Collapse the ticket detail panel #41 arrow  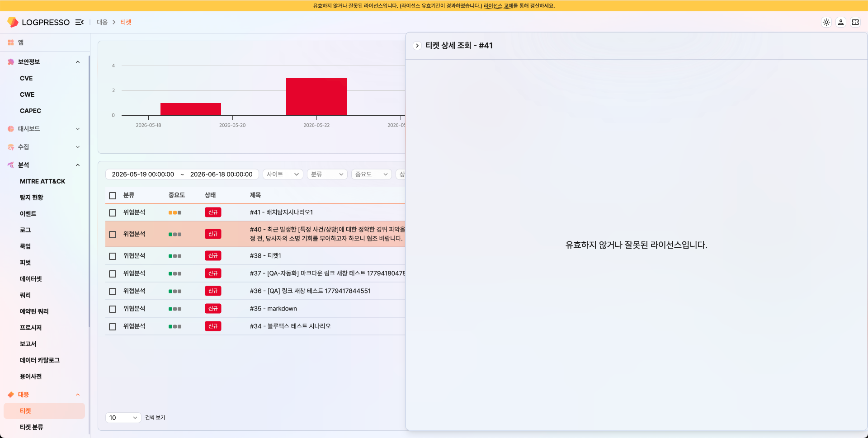pos(417,46)
